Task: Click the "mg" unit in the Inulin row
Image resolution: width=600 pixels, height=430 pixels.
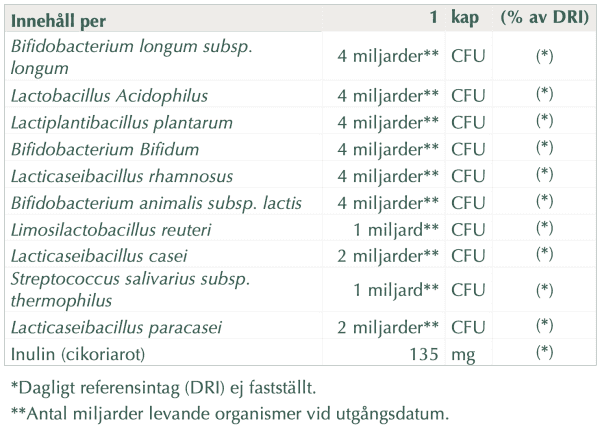Action: tap(462, 353)
